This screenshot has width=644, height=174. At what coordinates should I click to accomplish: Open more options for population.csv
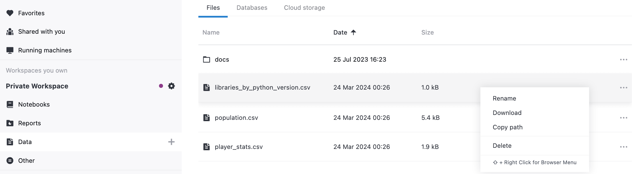click(624, 118)
